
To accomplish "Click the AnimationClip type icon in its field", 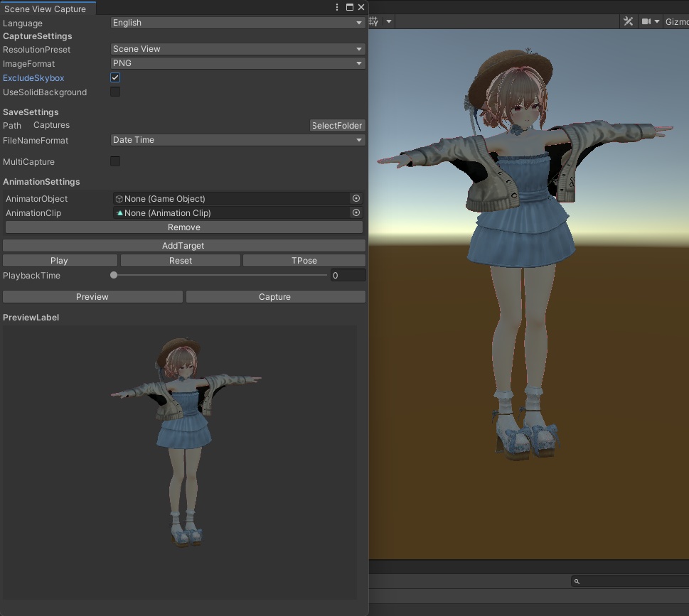I will click(119, 212).
